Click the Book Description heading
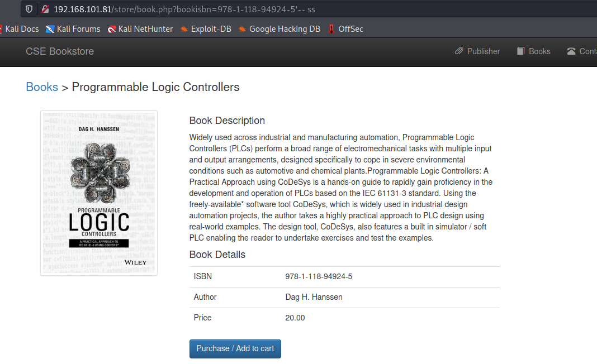 227,121
